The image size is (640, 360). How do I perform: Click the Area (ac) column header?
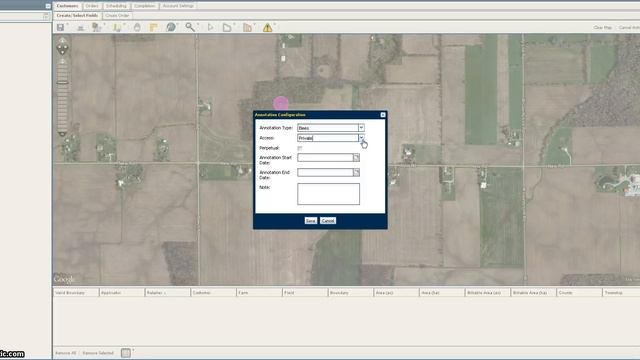(x=396, y=293)
